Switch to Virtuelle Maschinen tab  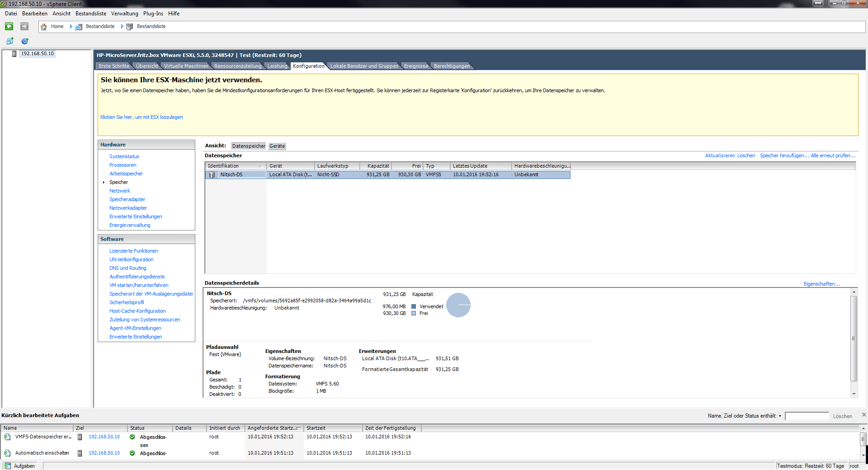[186, 66]
